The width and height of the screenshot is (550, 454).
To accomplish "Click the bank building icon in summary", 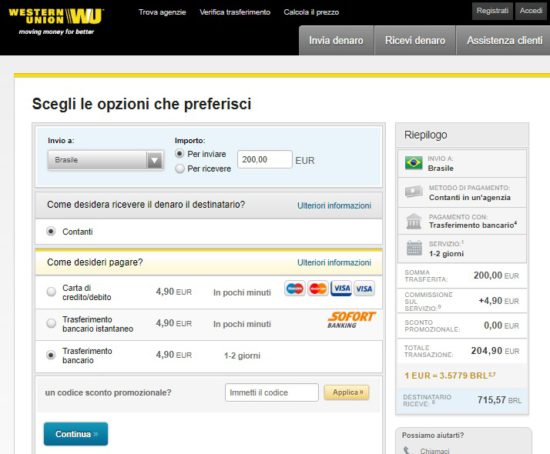I will [x=414, y=221].
